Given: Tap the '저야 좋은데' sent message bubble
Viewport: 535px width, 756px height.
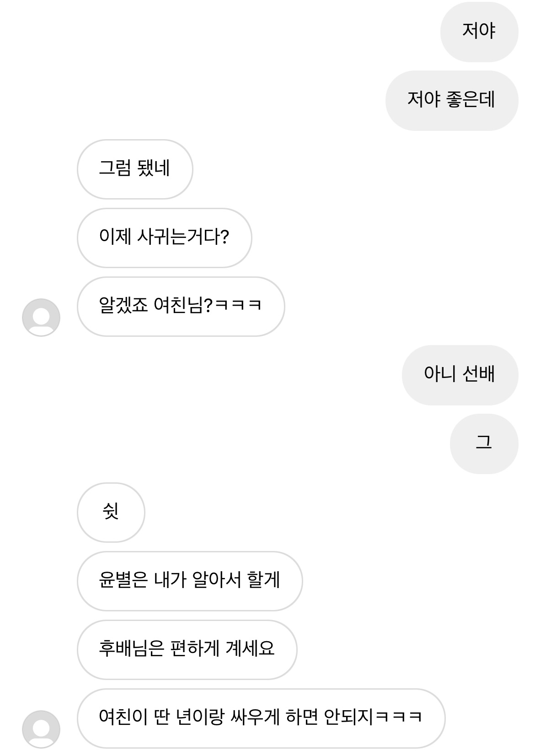Looking at the screenshot, I should [x=451, y=100].
